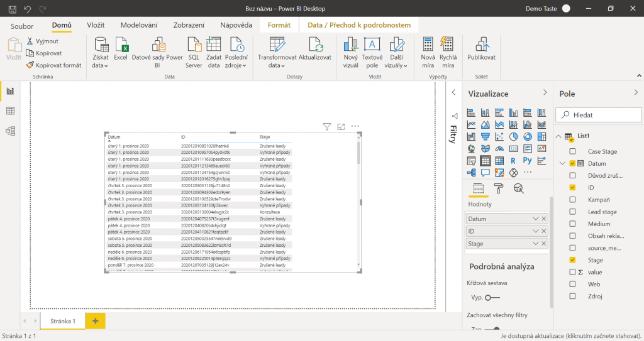Viewport: 644px width, 341px height.
Task: Click the Hledat search field
Action: 597,115
